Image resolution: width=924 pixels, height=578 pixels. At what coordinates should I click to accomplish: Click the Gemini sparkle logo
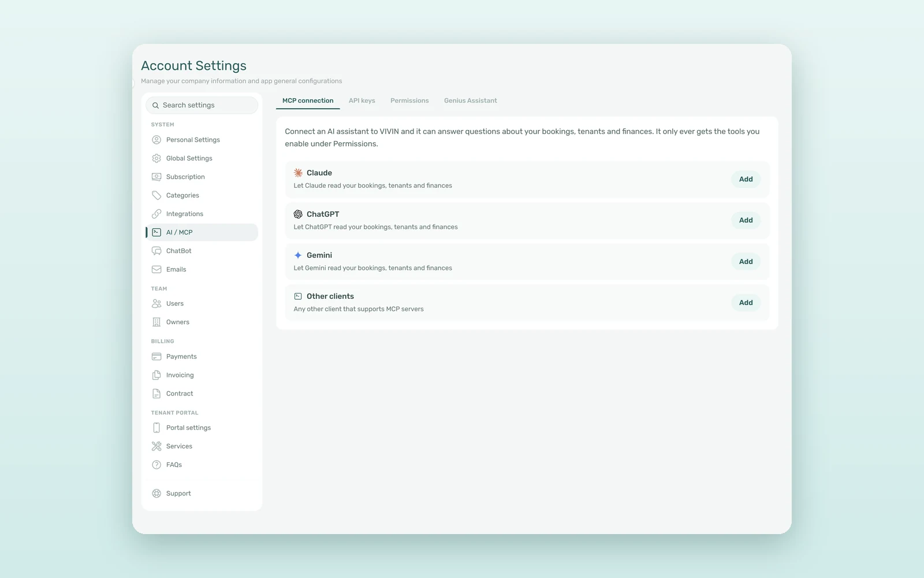click(298, 255)
